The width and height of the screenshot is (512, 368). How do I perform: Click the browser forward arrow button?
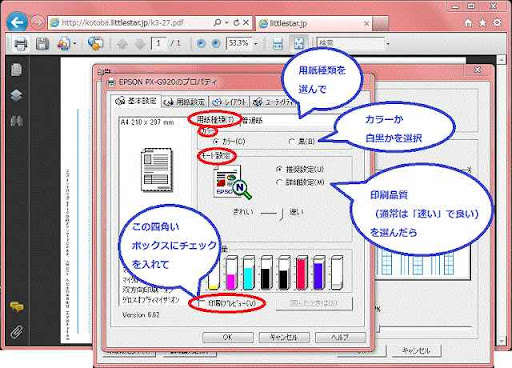point(38,22)
